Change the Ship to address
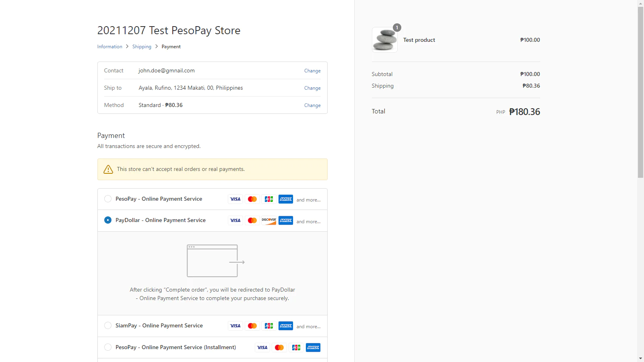This screenshot has height=362, width=644. click(x=312, y=88)
